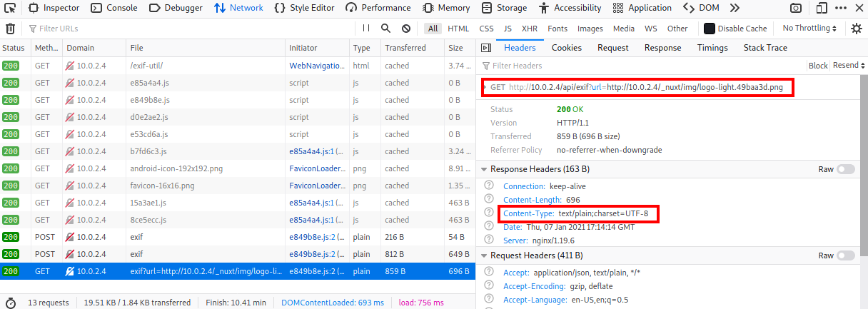Expand the GET request URL summary arrow
868x309 pixels.
tap(484, 87)
